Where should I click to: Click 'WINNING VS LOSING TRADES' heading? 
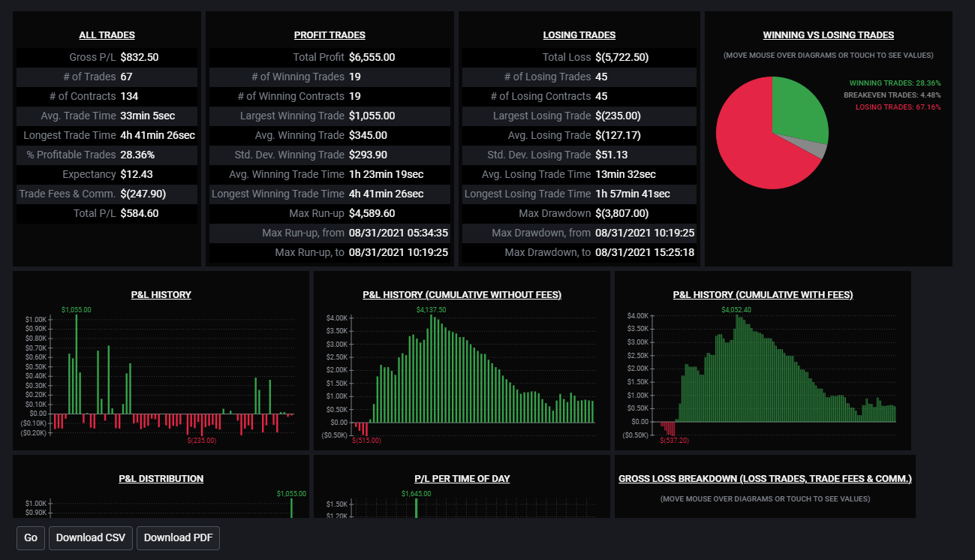click(x=829, y=35)
